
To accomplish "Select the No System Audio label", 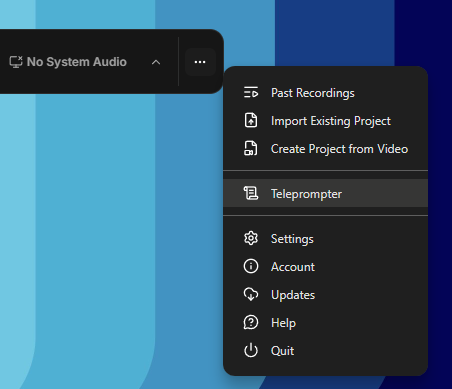I will pyautogui.click(x=77, y=62).
